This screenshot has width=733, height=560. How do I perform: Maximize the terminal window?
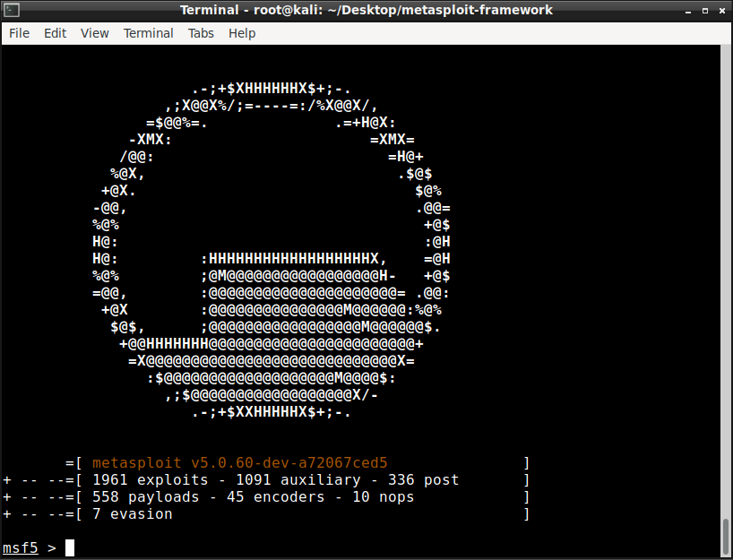pyautogui.click(x=705, y=10)
